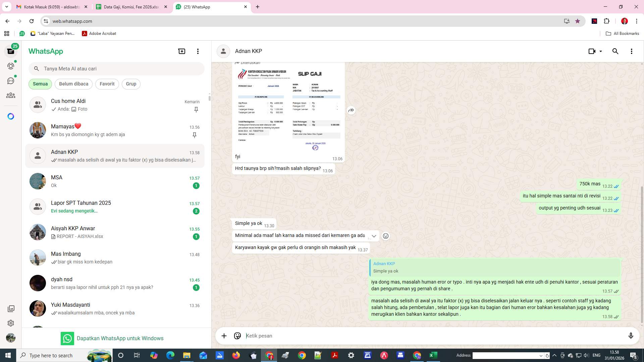Attach a file with the plus icon
The image size is (644, 362).
pyautogui.click(x=224, y=336)
